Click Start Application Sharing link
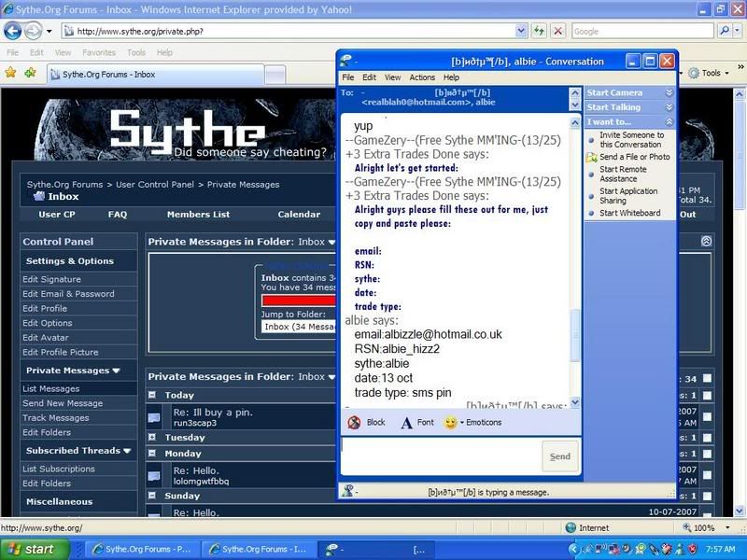 click(x=628, y=196)
